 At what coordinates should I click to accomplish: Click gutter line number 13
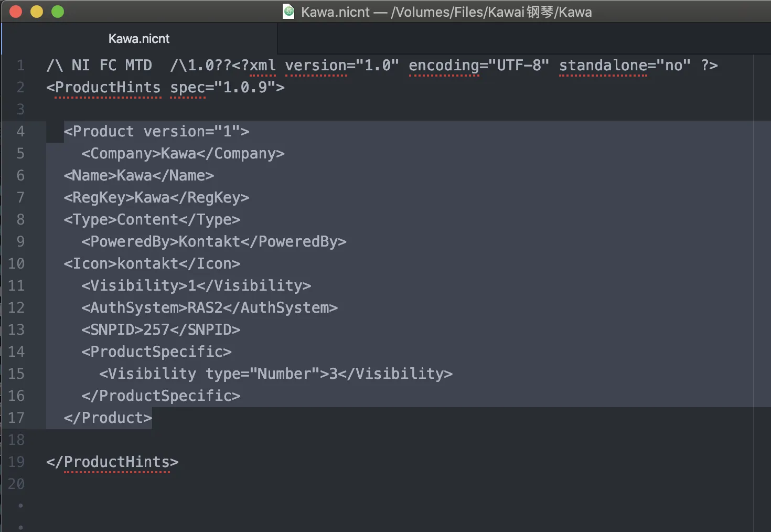16,330
